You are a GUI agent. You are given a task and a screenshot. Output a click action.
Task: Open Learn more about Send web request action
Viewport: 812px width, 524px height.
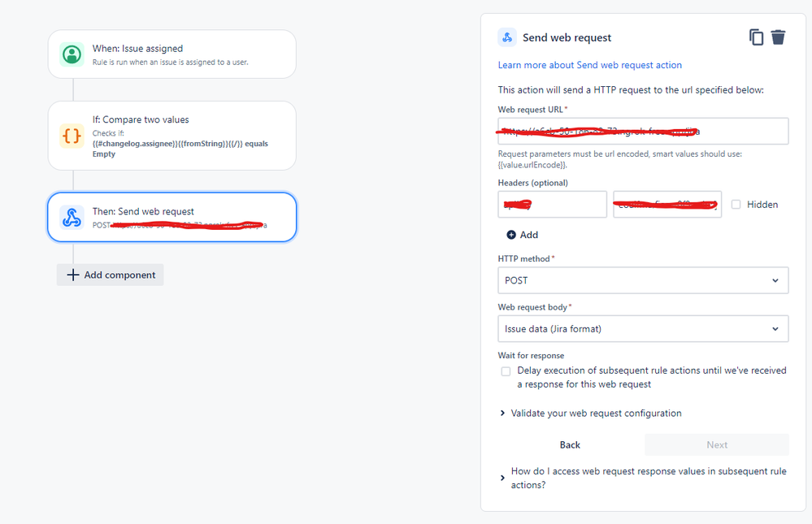click(590, 65)
